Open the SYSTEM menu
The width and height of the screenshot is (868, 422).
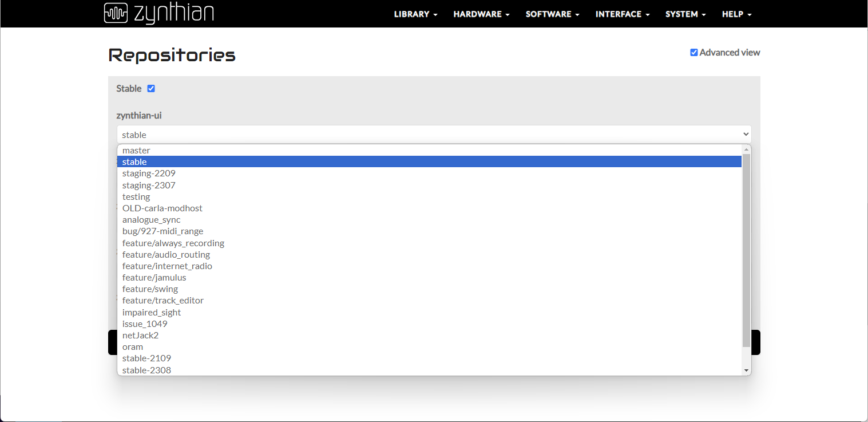tap(685, 14)
